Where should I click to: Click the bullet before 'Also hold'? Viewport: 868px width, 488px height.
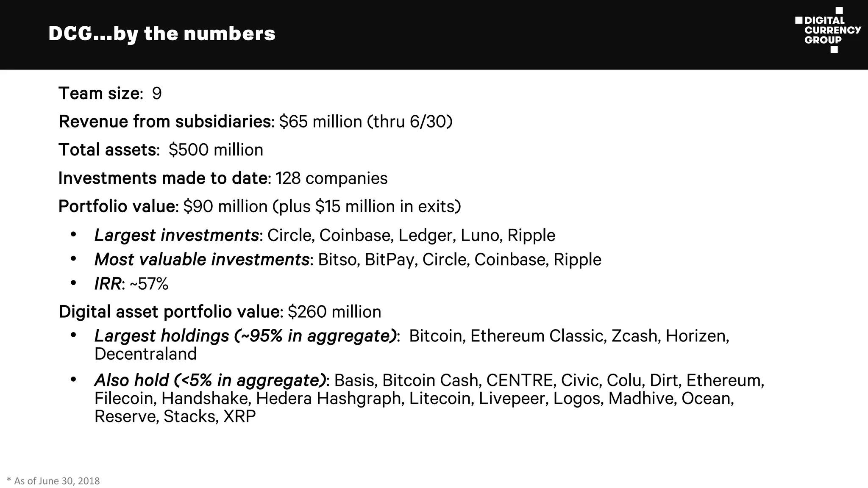click(74, 380)
